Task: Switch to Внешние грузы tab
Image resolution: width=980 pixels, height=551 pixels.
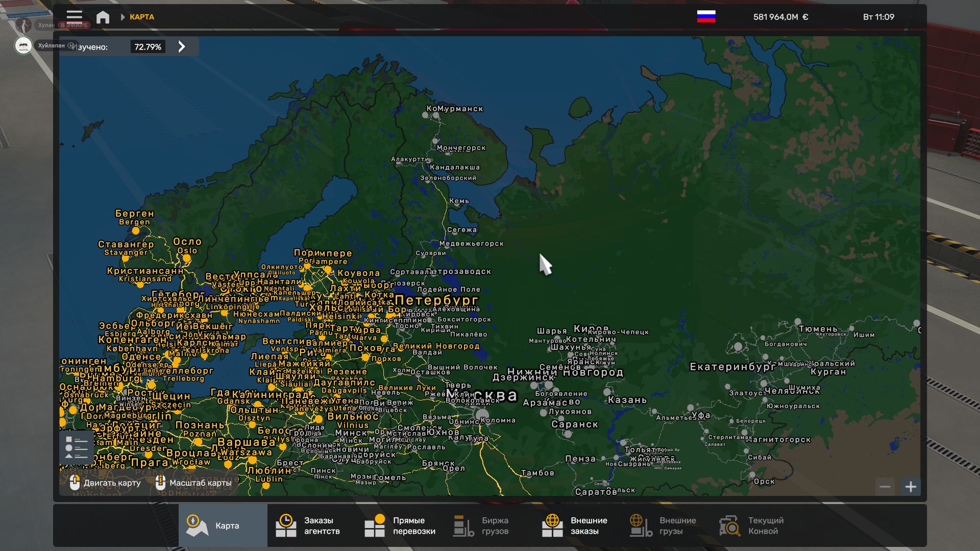Action: (x=664, y=525)
